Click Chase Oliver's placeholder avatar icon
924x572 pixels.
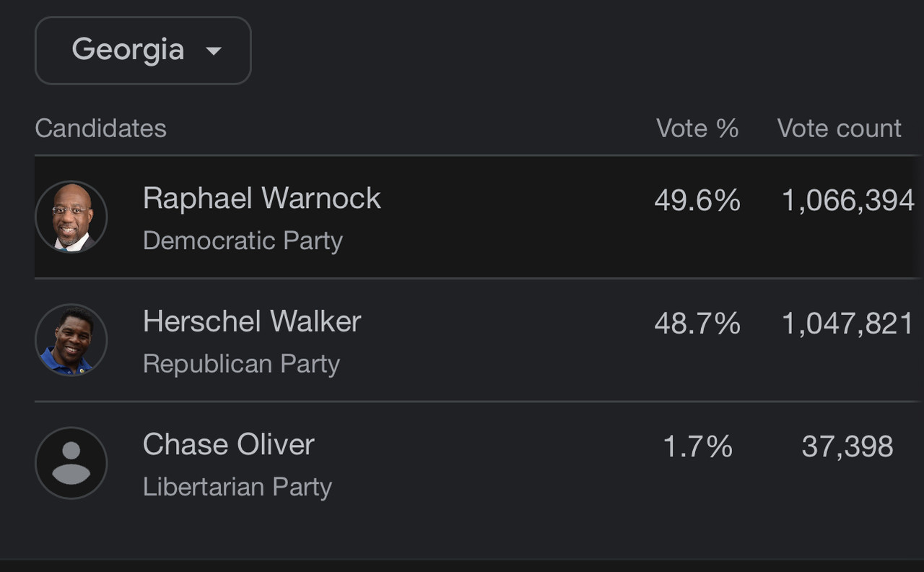(x=71, y=463)
